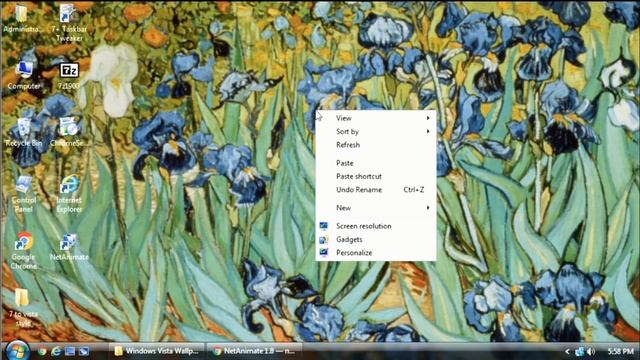The image size is (640, 360).
Task: Click the Show Desktop quick launch icon
Action: click(70, 351)
